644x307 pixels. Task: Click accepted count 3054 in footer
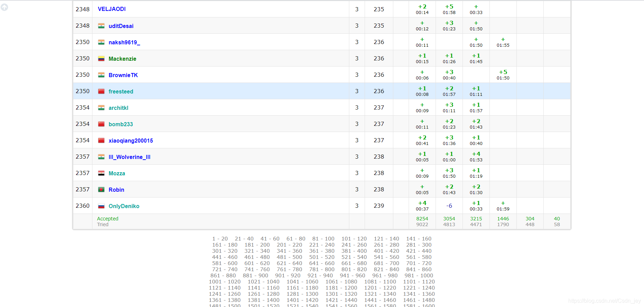pos(449,219)
